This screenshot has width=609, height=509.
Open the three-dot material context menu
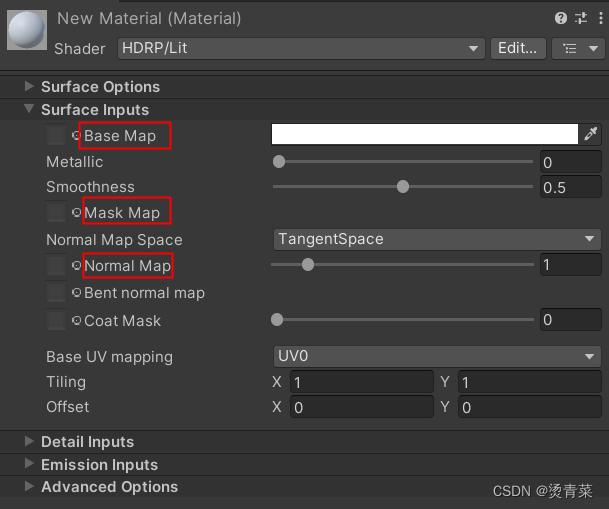point(601,18)
